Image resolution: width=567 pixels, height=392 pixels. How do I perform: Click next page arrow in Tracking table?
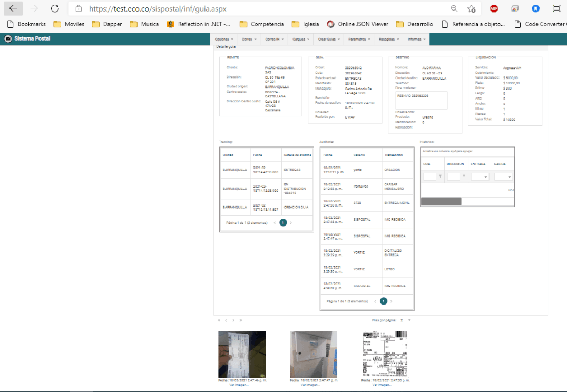pyautogui.click(x=291, y=223)
